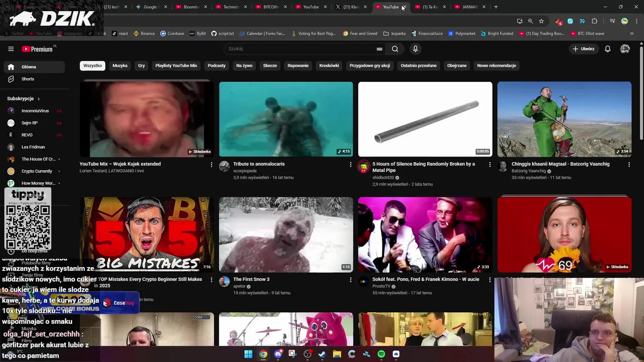Open apetor channel avatar
644x362 pixels.
pyautogui.click(x=224, y=282)
